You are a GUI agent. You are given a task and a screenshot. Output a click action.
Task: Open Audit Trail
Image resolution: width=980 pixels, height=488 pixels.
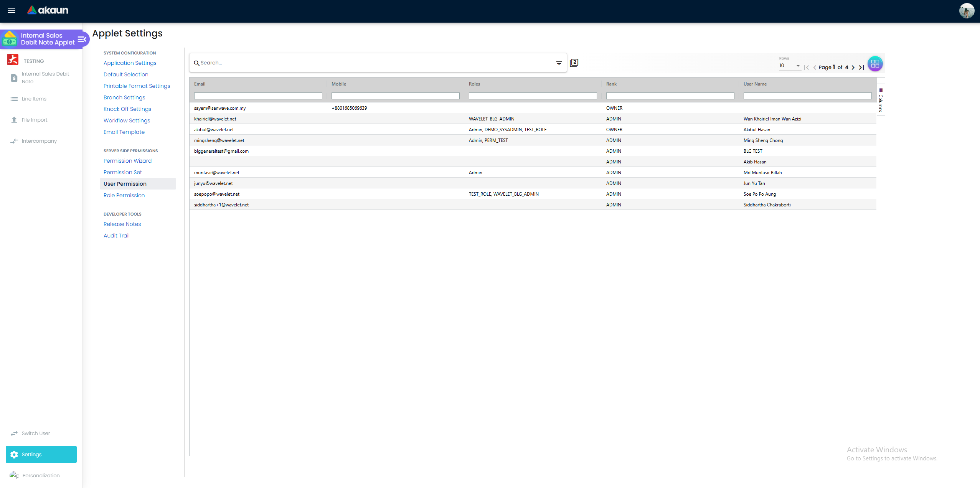117,236
